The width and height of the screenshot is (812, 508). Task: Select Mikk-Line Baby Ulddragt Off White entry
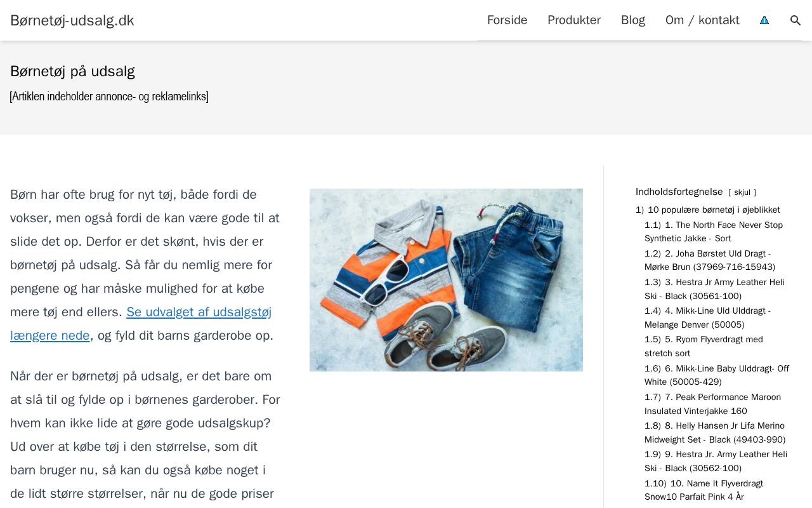[x=717, y=375]
